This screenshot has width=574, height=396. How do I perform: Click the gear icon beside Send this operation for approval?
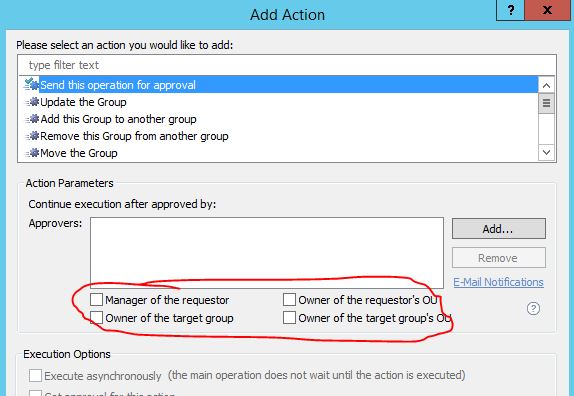[31, 85]
